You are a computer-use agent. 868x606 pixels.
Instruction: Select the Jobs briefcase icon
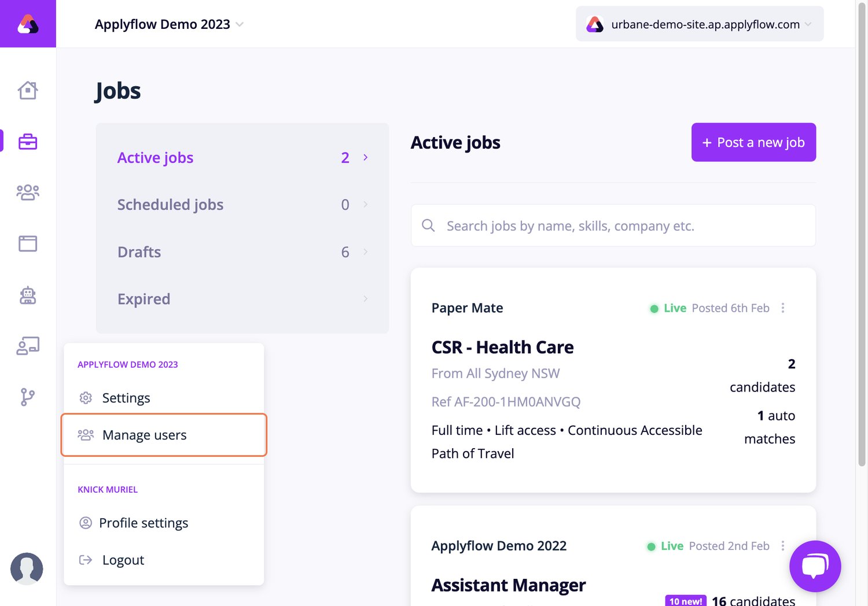27,140
